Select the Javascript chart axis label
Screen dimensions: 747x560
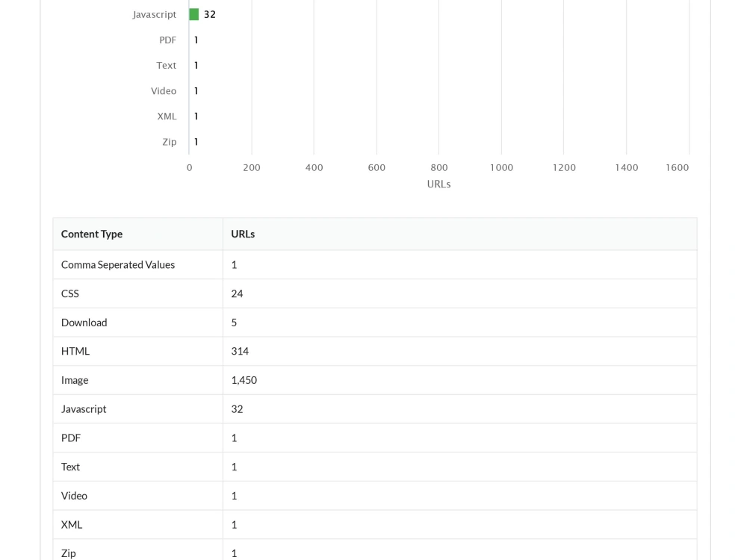pos(155,15)
